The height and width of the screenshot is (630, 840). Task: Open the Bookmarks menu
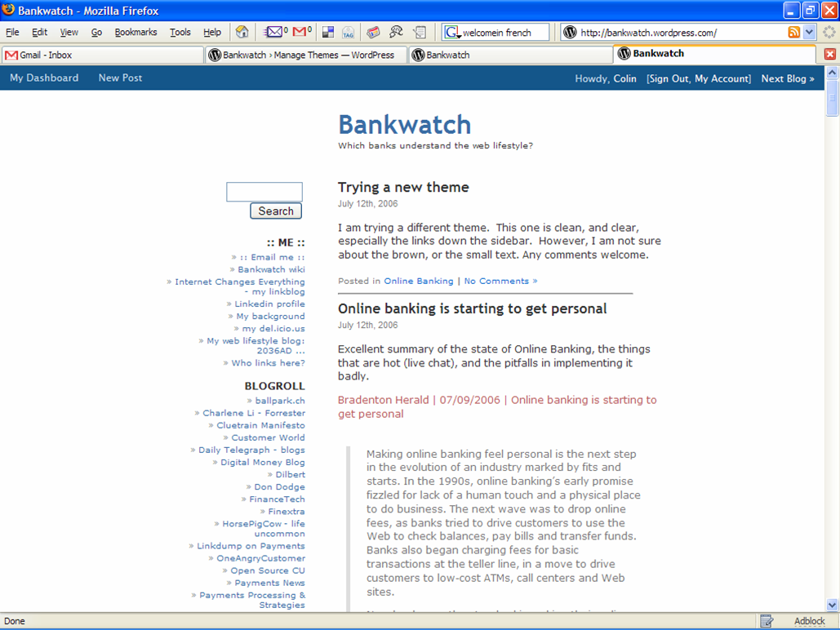click(x=136, y=33)
